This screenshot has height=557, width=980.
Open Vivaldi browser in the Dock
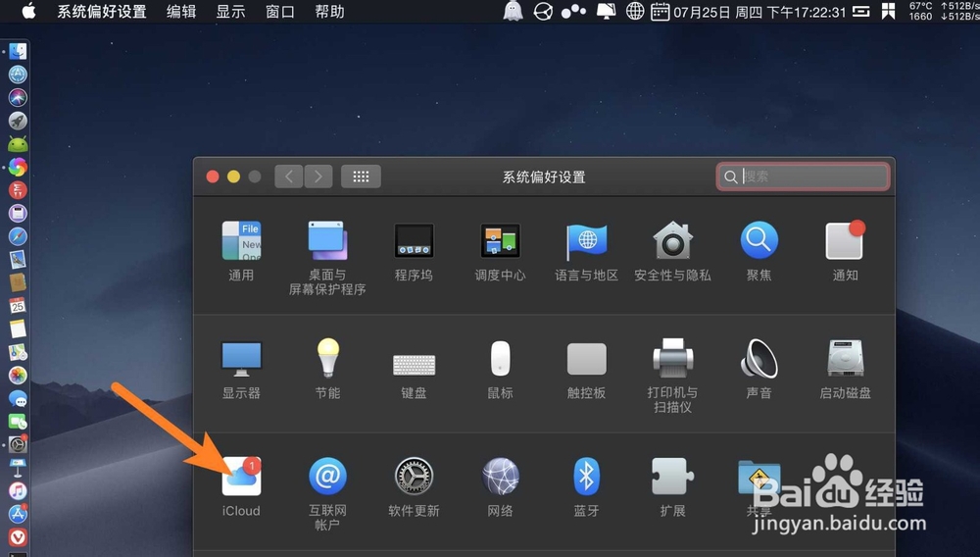click(18, 537)
